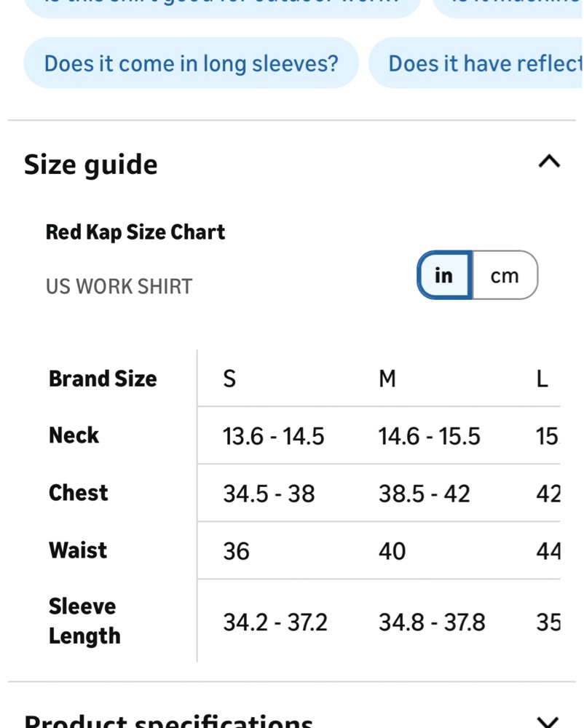Click the Neck row label

(x=74, y=435)
